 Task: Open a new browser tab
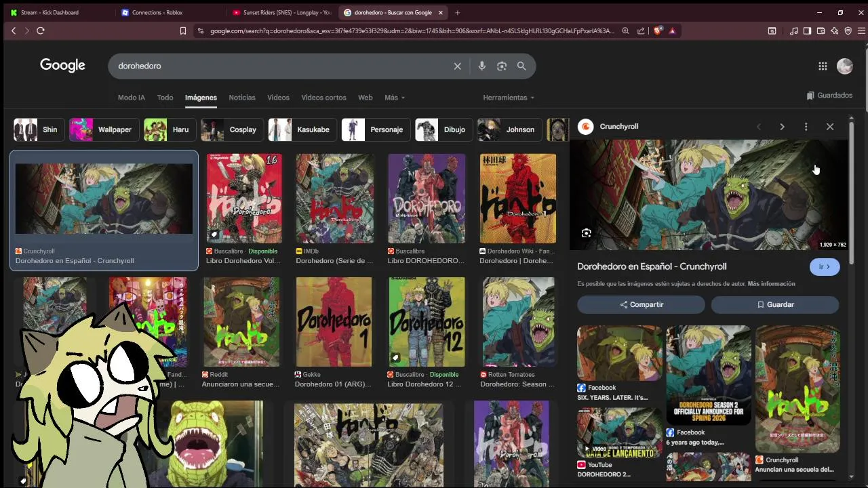pyautogui.click(x=457, y=12)
